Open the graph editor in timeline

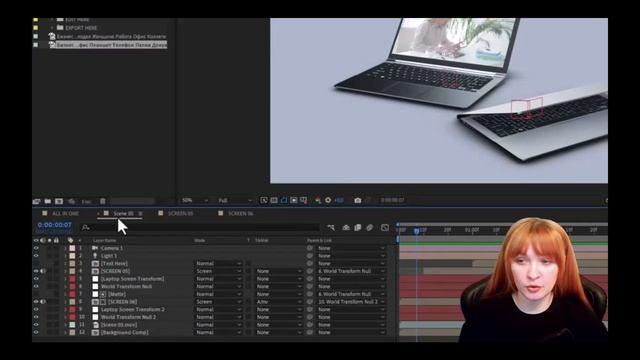(385, 228)
